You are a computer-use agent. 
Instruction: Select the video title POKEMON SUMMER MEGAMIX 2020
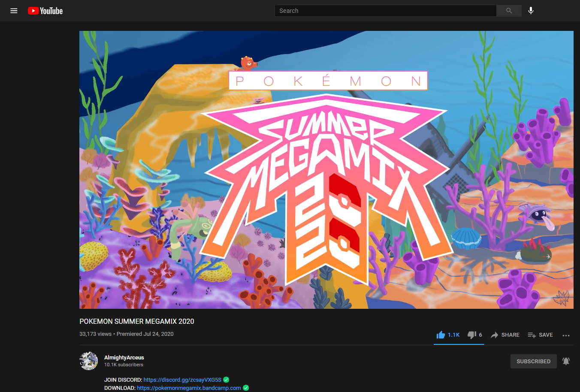(137, 321)
